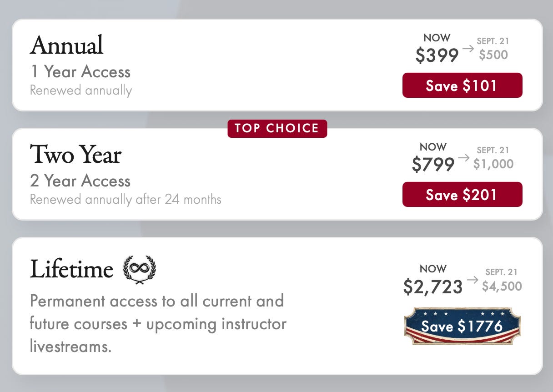Click the $2,723 current lifetime price
The image size is (553, 392).
tap(433, 286)
